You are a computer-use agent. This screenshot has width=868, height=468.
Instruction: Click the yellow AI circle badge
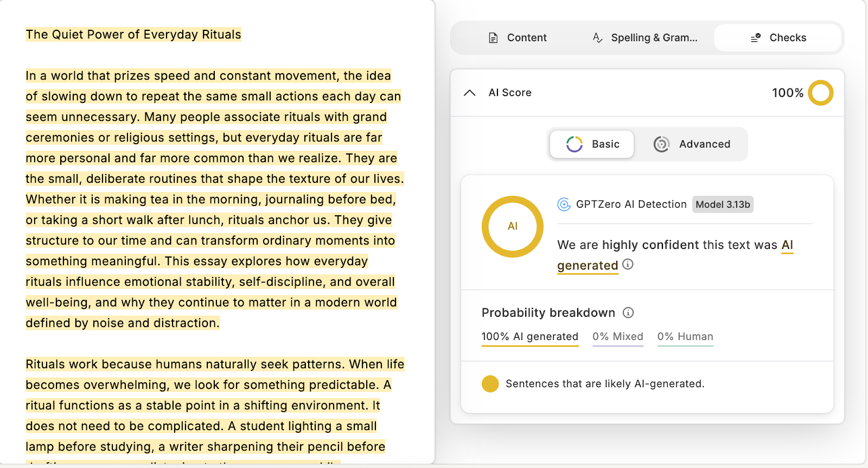pyautogui.click(x=512, y=226)
